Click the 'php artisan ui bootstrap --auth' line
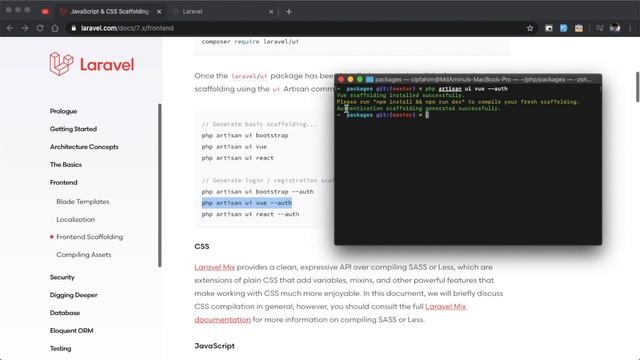The image size is (640, 360). click(x=258, y=191)
